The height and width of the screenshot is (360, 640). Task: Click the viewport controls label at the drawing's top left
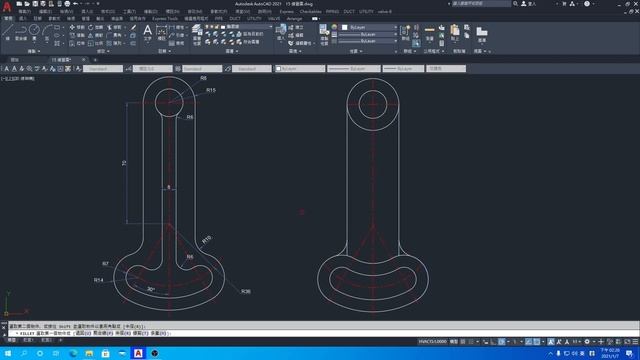(x=18, y=78)
